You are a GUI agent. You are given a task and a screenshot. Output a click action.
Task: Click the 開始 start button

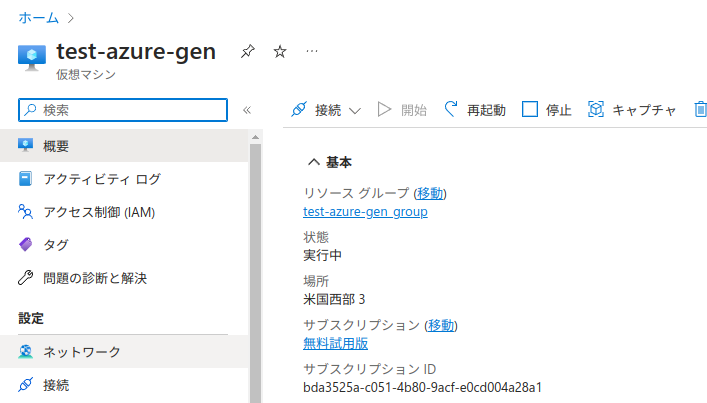click(402, 110)
